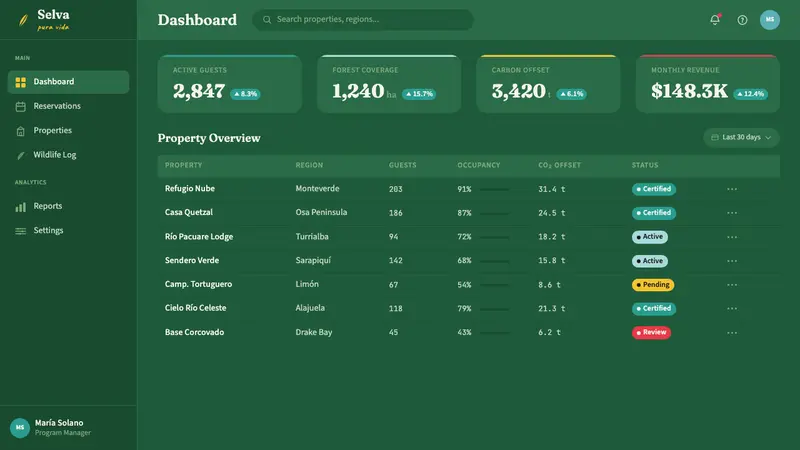Sort by the Property column header
The height and width of the screenshot is (450, 800).
pyautogui.click(x=183, y=165)
